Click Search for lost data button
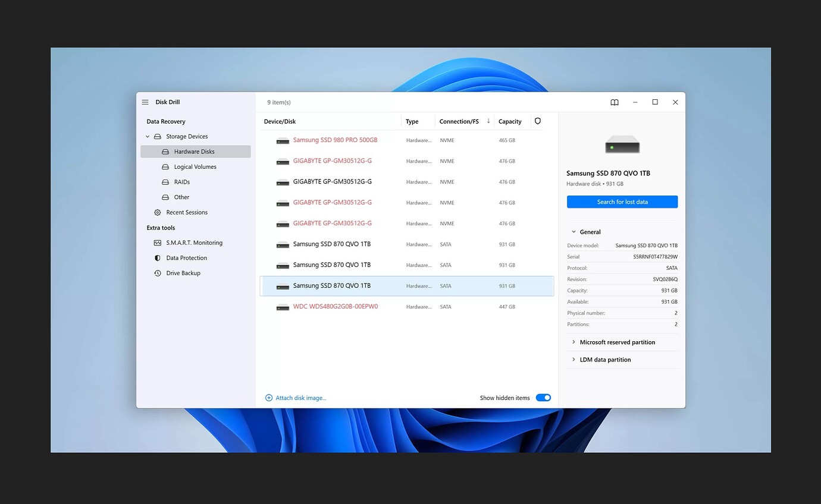The height and width of the screenshot is (504, 821). coord(622,202)
